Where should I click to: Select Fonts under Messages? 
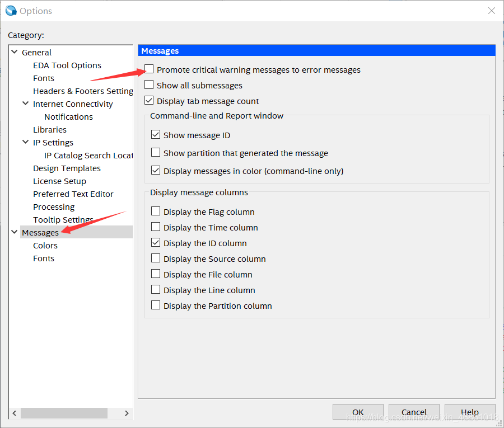tap(44, 258)
